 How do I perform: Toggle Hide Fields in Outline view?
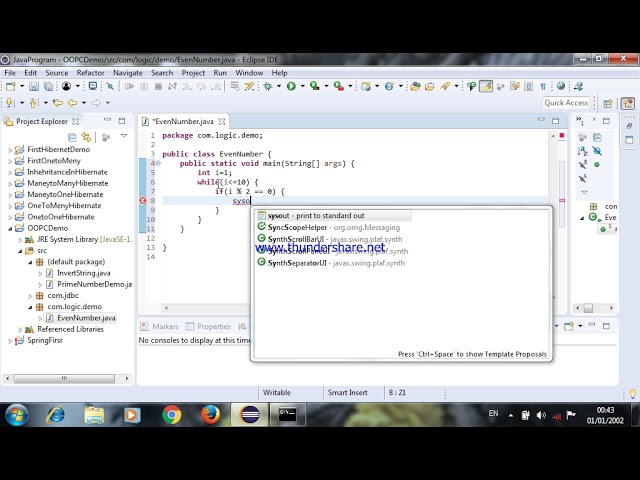point(597,151)
